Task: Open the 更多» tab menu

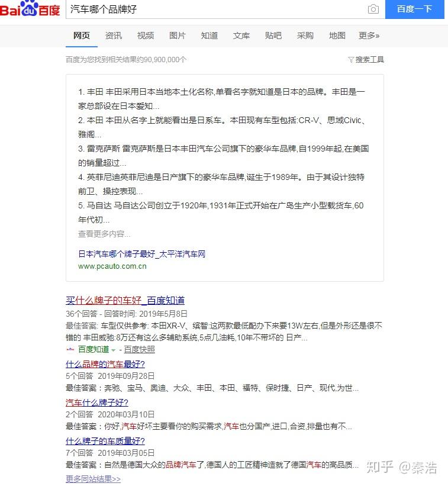Action: click(369, 36)
